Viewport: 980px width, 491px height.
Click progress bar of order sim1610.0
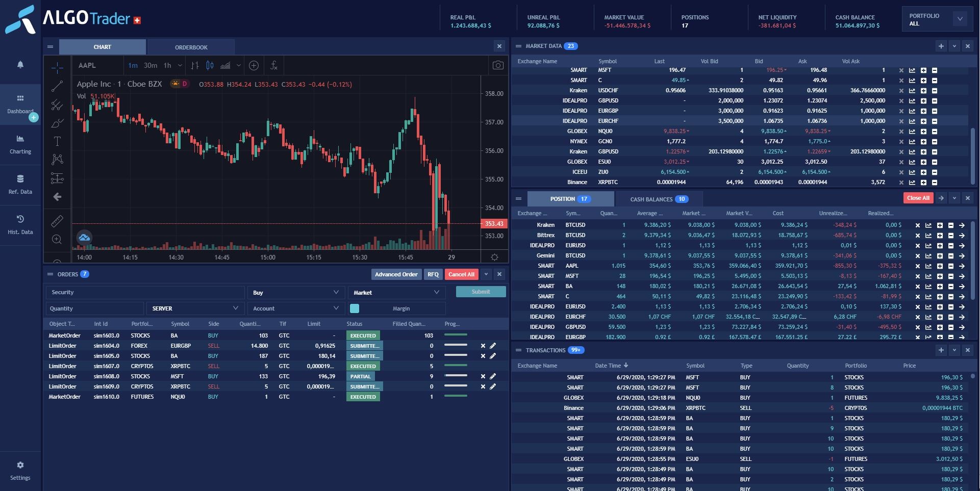pyautogui.click(x=456, y=396)
